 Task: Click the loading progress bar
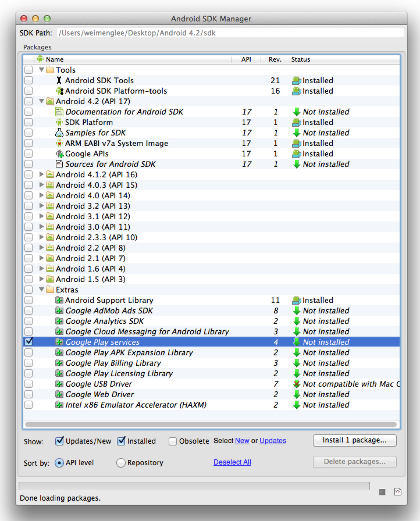pos(194,486)
